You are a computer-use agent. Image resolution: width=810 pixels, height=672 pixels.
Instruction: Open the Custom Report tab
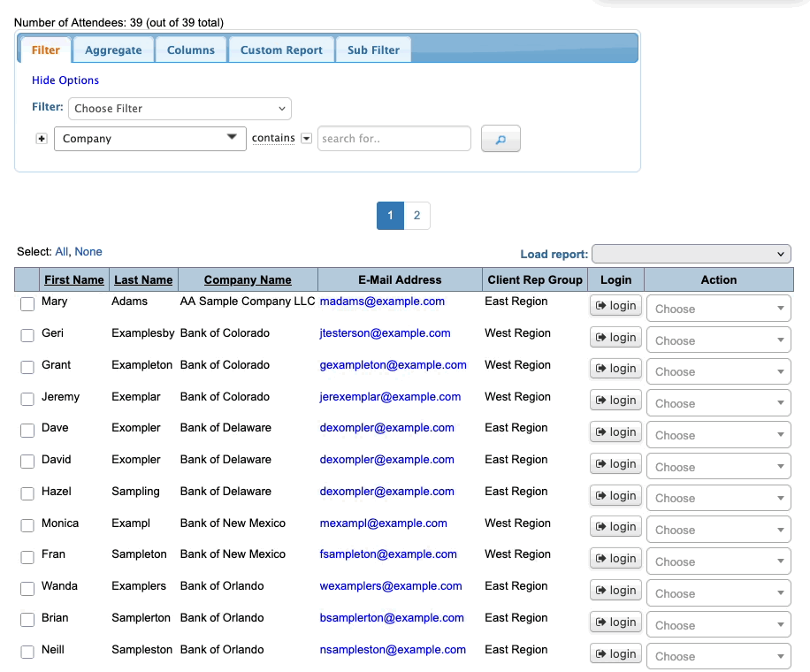[281, 50]
